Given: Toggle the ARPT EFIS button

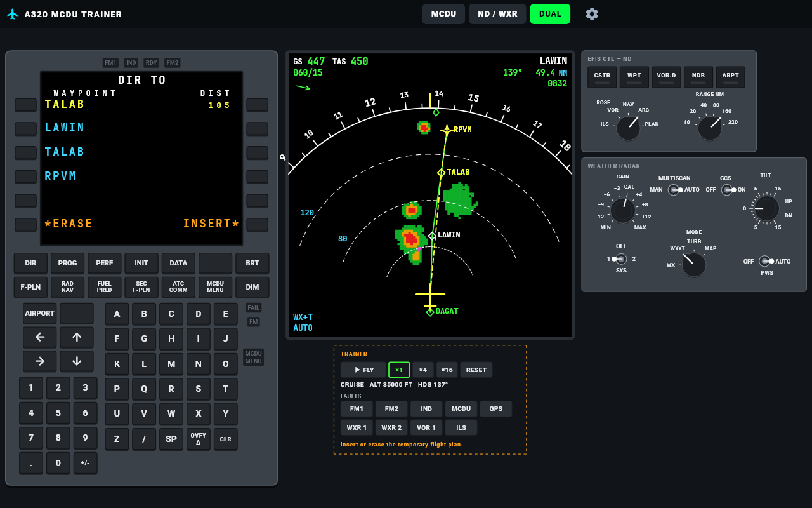Looking at the screenshot, I should click(x=730, y=77).
